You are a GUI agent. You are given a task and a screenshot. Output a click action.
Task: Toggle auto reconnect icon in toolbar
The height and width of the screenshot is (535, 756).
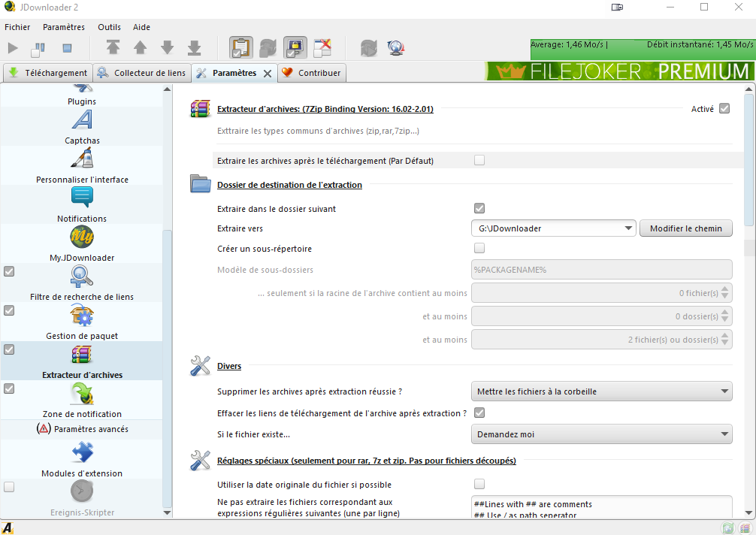click(268, 48)
